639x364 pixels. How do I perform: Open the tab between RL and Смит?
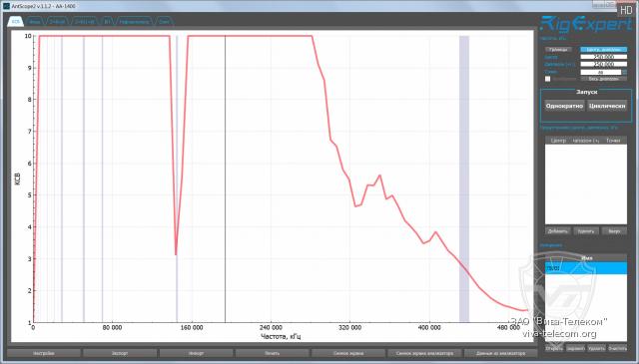tap(135, 21)
